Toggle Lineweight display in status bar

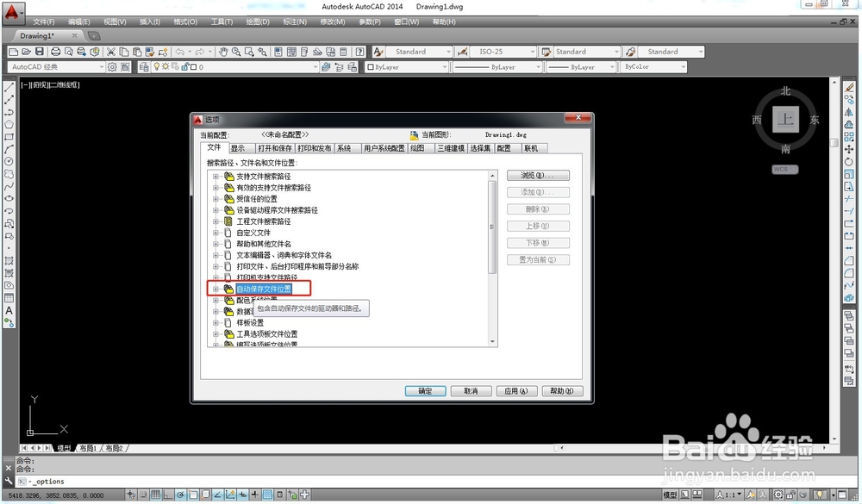(255, 495)
